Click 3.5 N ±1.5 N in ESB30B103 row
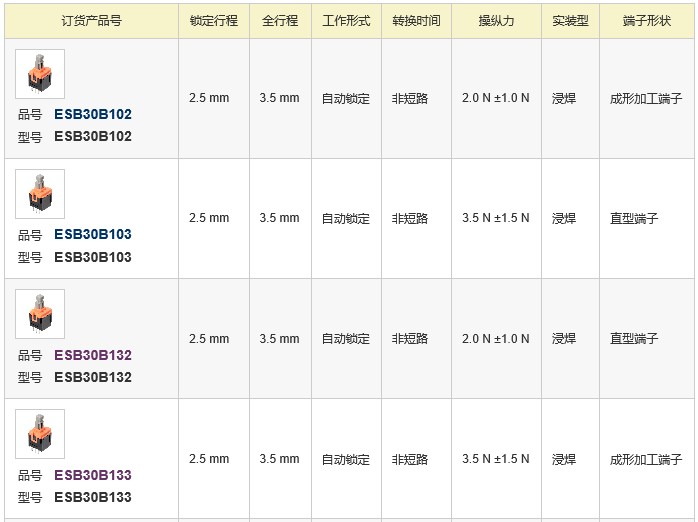Viewport: 698px width, 522px height. (x=496, y=218)
